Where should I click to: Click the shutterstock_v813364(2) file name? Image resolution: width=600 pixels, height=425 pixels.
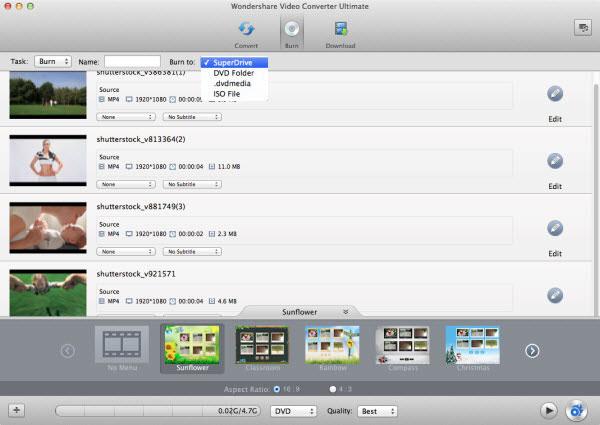click(141, 139)
